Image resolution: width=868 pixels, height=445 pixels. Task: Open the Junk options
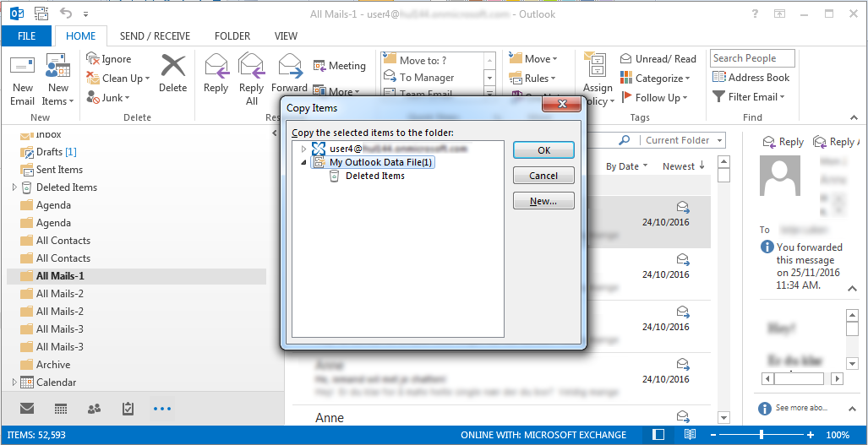pos(108,98)
